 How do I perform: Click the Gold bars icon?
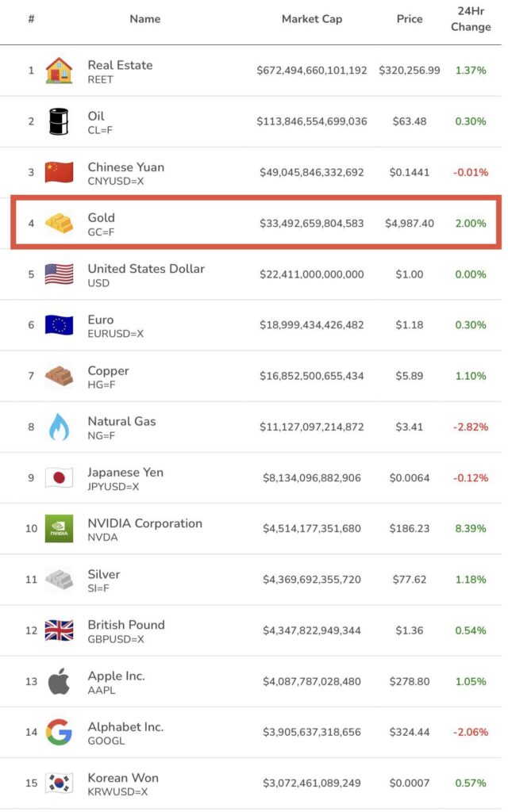click(x=59, y=224)
